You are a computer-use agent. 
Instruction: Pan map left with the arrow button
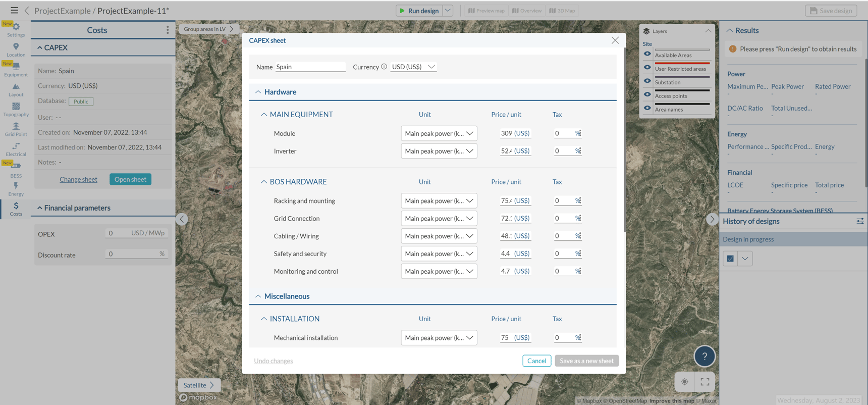[182, 219]
